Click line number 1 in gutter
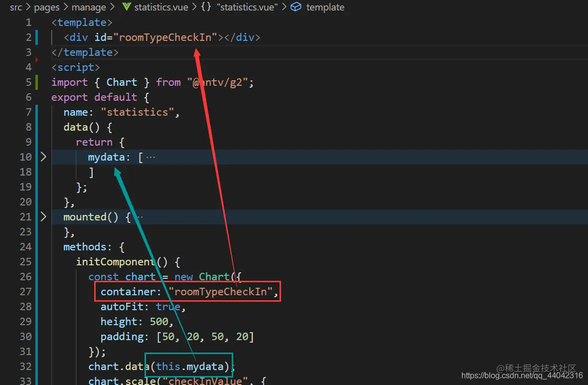The width and height of the screenshot is (588, 385). click(28, 22)
